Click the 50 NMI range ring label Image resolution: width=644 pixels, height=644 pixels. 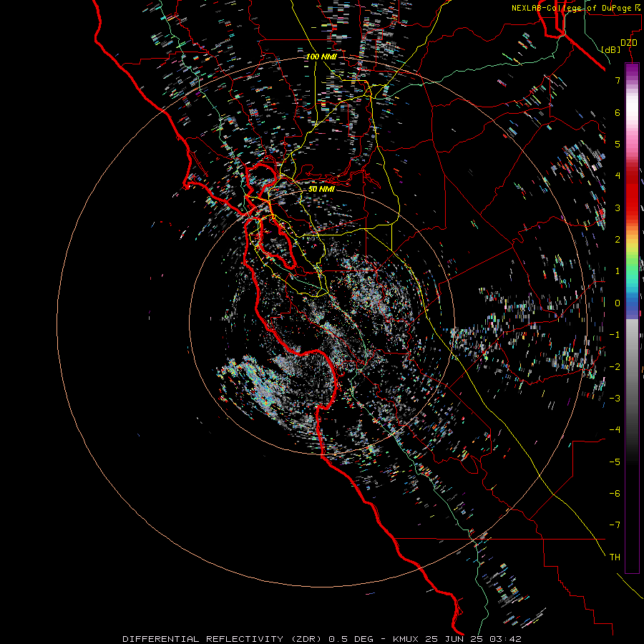(x=321, y=189)
